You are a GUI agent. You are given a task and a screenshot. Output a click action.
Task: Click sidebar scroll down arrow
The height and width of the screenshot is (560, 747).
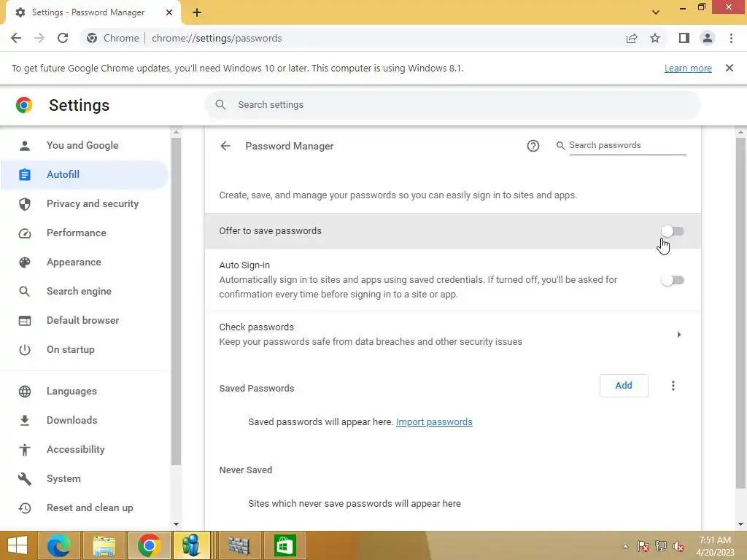[x=176, y=524]
